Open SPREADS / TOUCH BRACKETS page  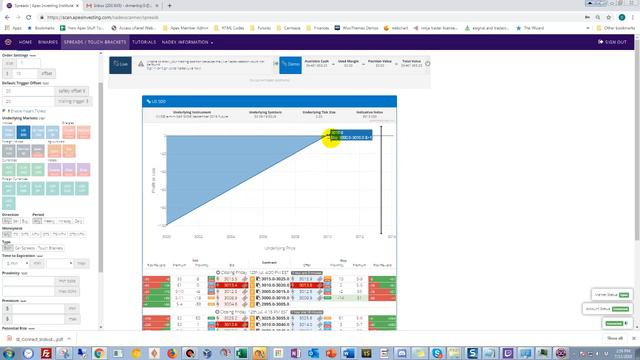point(95,42)
